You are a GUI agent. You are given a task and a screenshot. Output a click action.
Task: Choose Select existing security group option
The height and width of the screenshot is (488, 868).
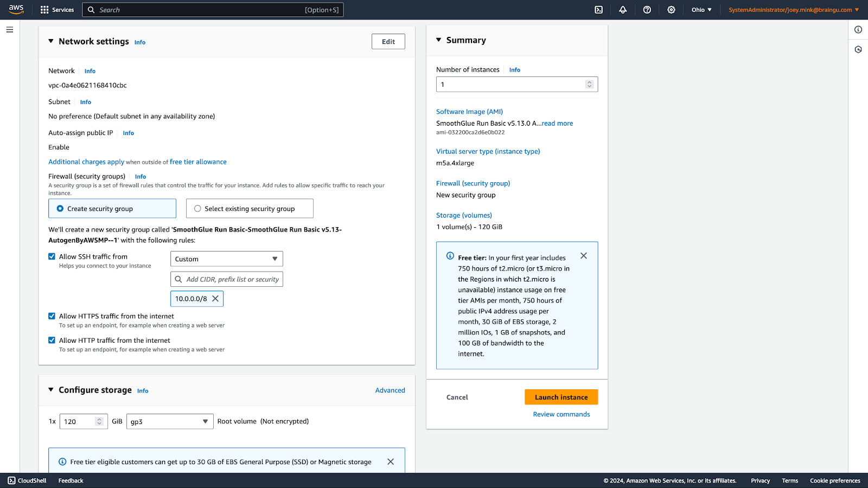250,209
